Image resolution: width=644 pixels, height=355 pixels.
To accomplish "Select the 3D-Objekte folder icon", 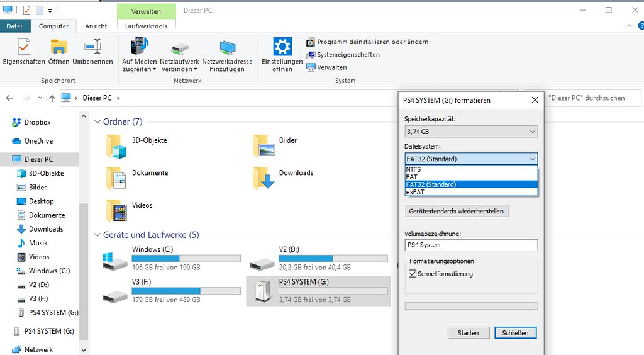I will tap(116, 146).
